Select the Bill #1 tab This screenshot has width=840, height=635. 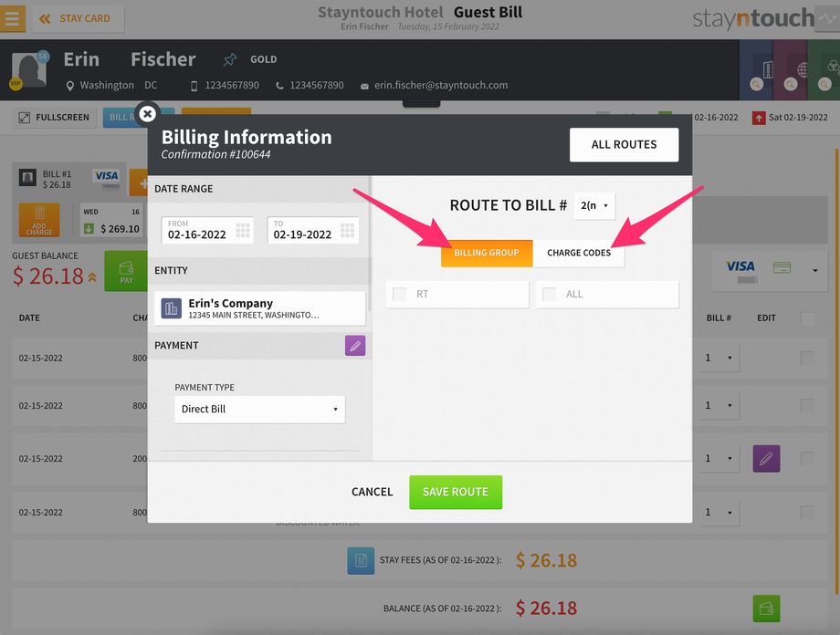point(68,180)
